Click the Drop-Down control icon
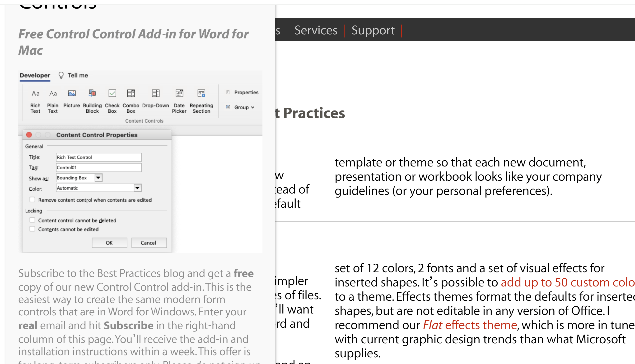Viewport: 635px width, 364px height. coord(156,93)
